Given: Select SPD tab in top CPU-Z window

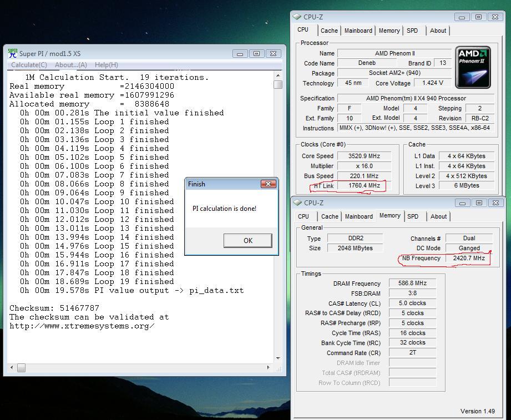Looking at the screenshot, I should 412,31.
